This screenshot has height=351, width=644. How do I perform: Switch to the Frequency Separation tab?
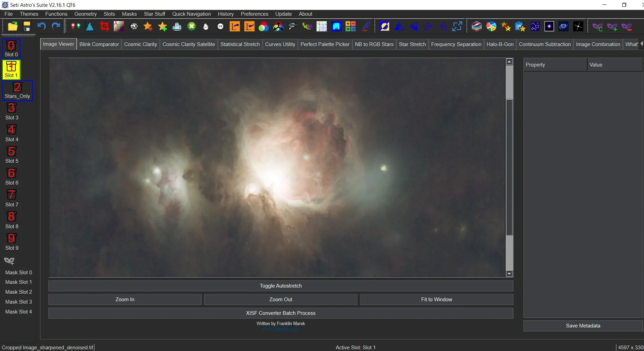coord(456,44)
